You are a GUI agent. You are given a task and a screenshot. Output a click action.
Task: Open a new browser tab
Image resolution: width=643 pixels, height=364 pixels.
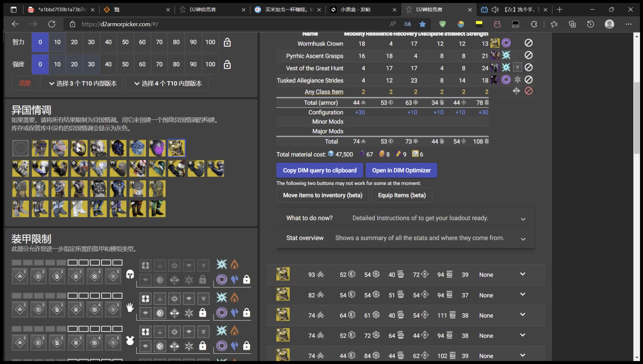coord(559,10)
